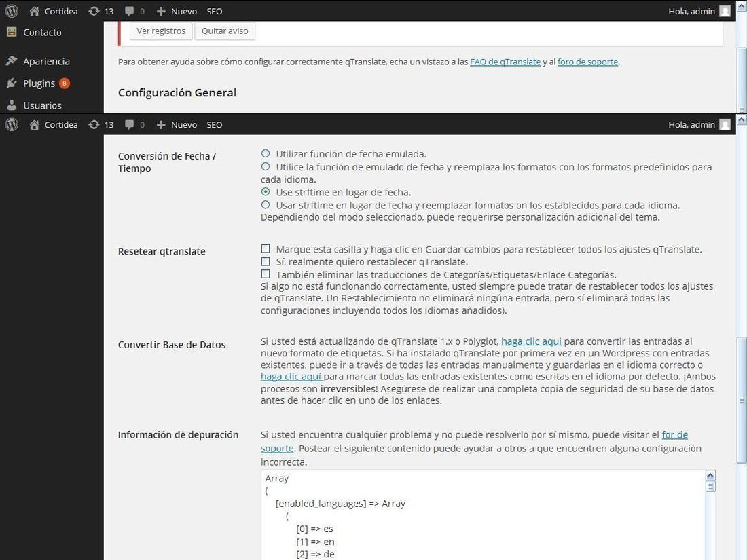Click Nuevo in the lower admin bar
Screen dimensions: 747x560
[x=184, y=124]
